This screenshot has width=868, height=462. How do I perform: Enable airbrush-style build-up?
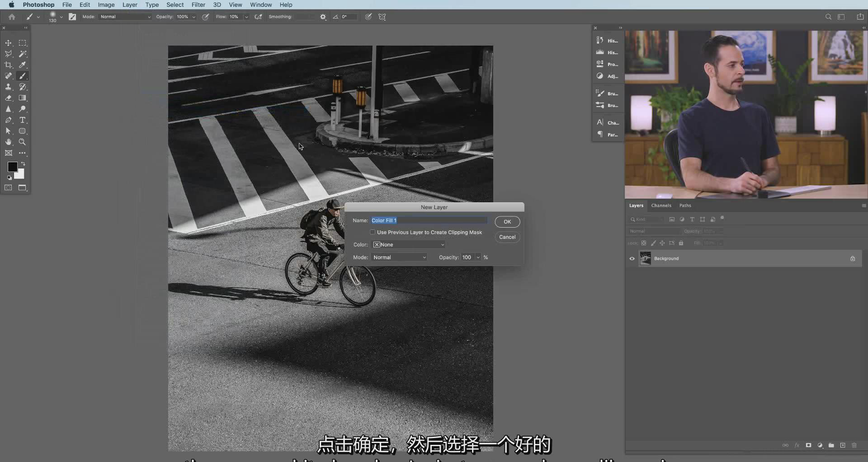click(x=258, y=17)
